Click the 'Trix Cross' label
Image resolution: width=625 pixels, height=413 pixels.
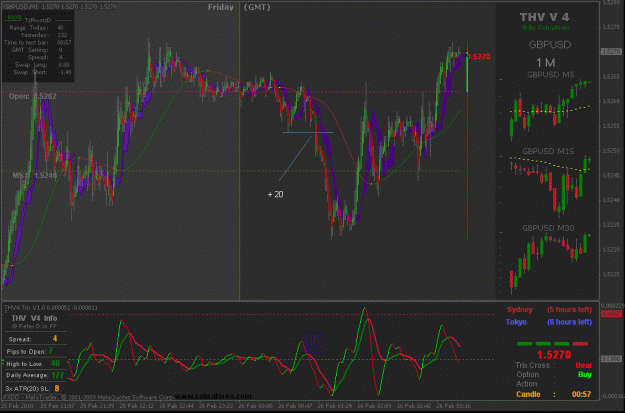coord(533,365)
